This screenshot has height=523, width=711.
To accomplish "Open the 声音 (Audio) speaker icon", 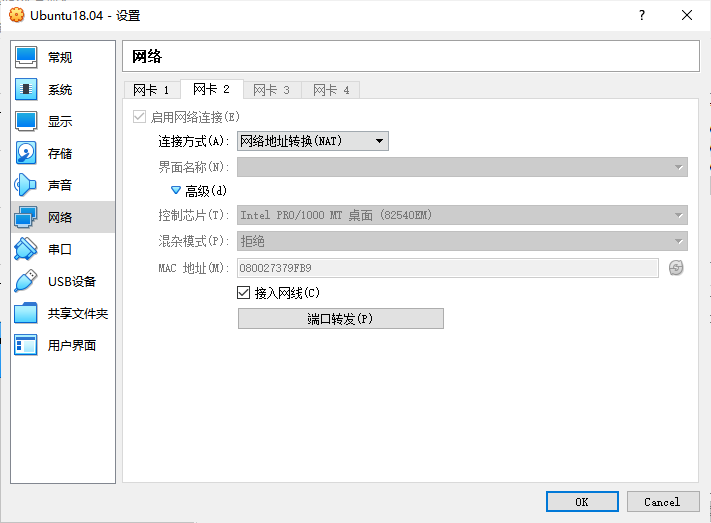I will point(27,185).
